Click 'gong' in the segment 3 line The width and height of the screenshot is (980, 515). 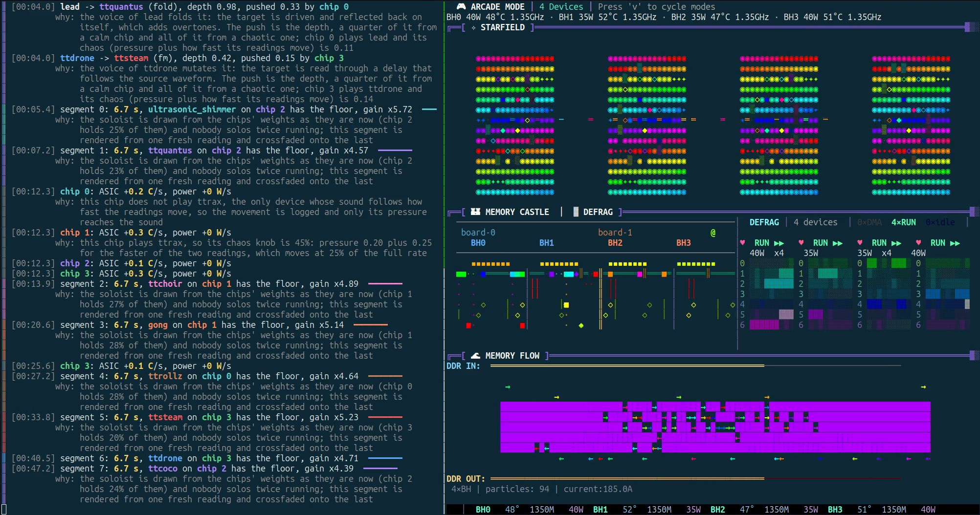click(x=158, y=325)
